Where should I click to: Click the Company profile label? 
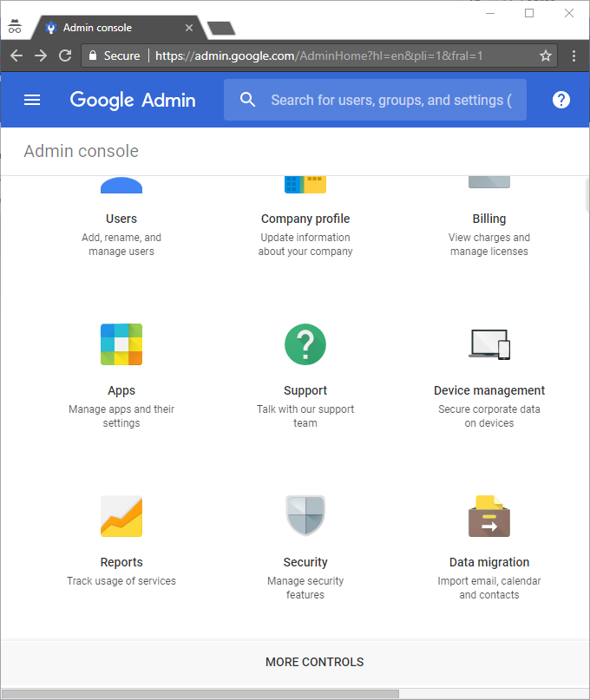pos(305,219)
